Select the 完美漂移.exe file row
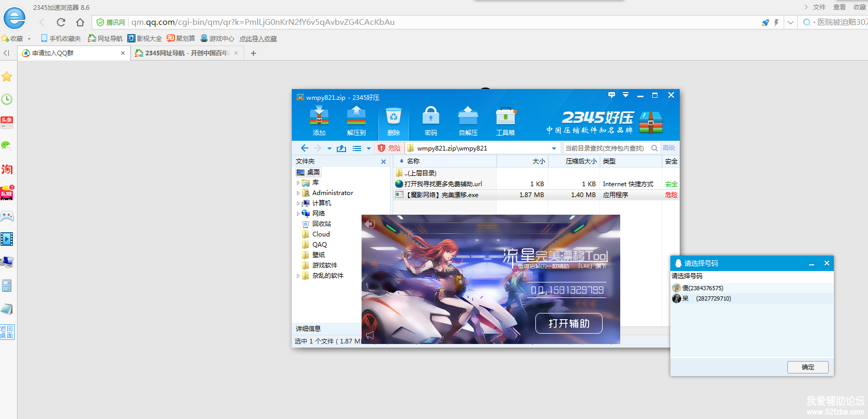 click(x=536, y=195)
